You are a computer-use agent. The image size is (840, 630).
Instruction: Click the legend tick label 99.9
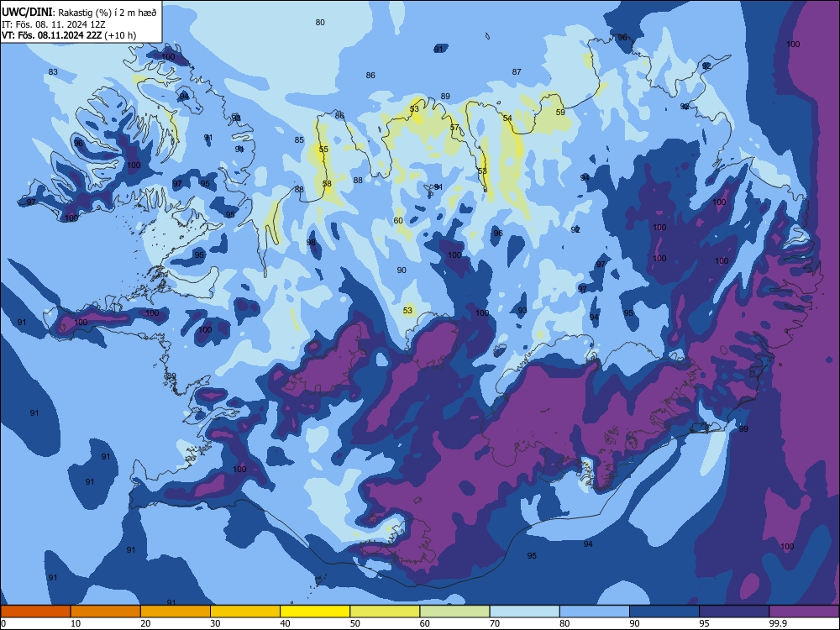point(778,623)
